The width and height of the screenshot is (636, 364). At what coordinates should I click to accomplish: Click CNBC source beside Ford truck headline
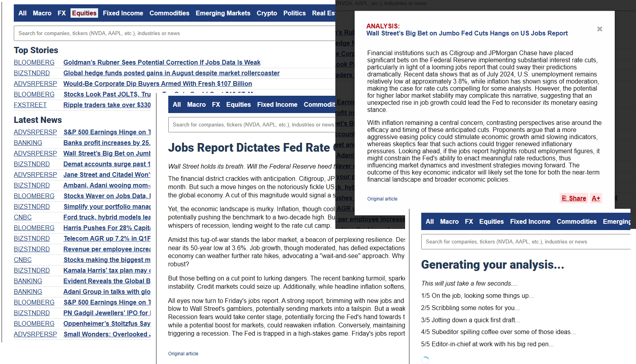(22, 217)
